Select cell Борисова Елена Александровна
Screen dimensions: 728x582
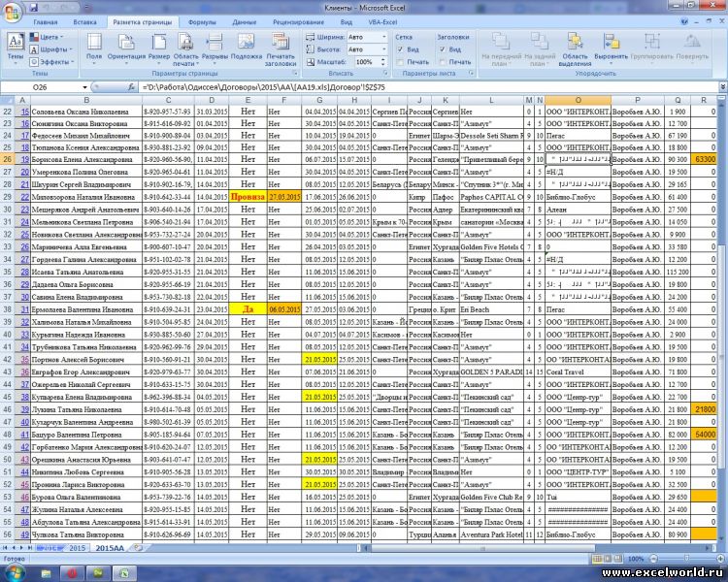(x=86, y=159)
